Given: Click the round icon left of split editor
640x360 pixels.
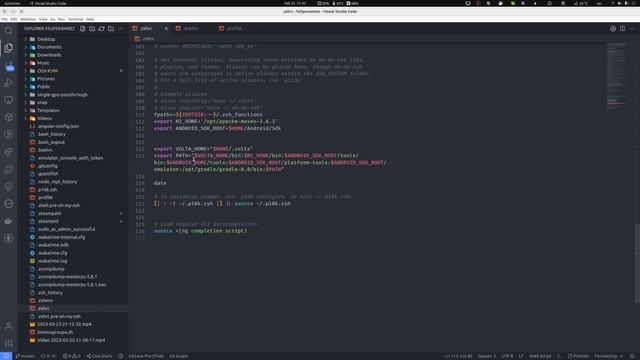Looking at the screenshot, I should 613,29.
